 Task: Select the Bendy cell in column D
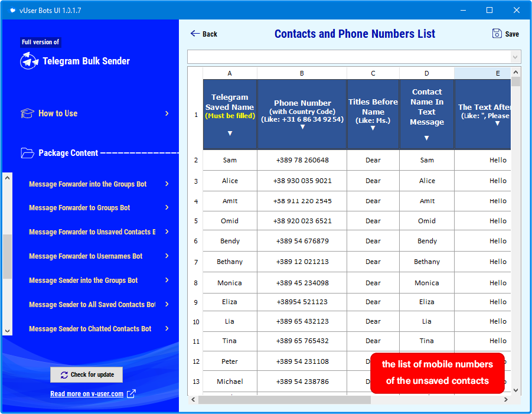point(427,241)
